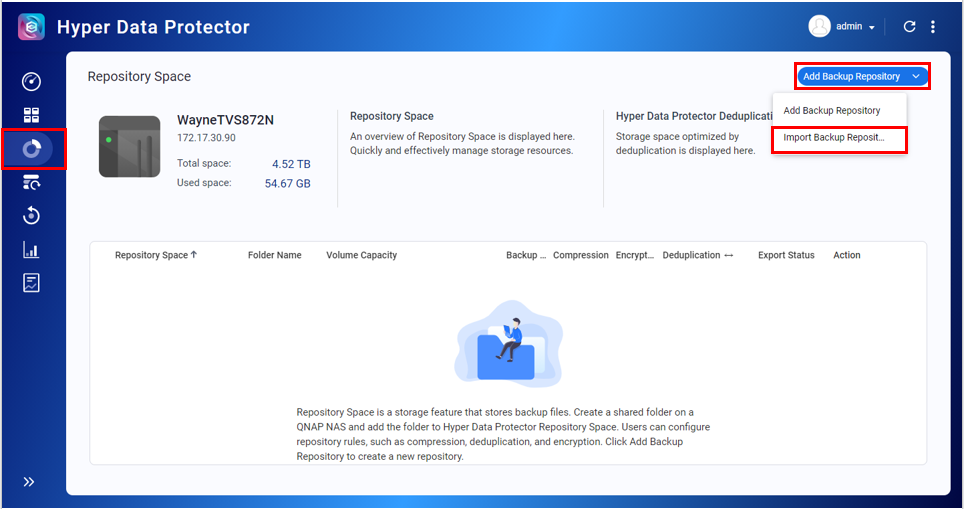Open the admin user dropdown
The width and height of the screenshot is (964, 509).
[843, 27]
